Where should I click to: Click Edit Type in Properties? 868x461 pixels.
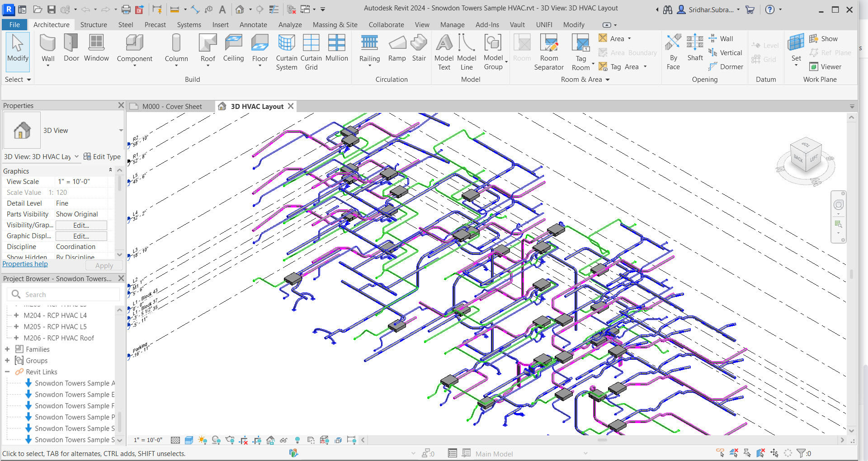pos(102,156)
